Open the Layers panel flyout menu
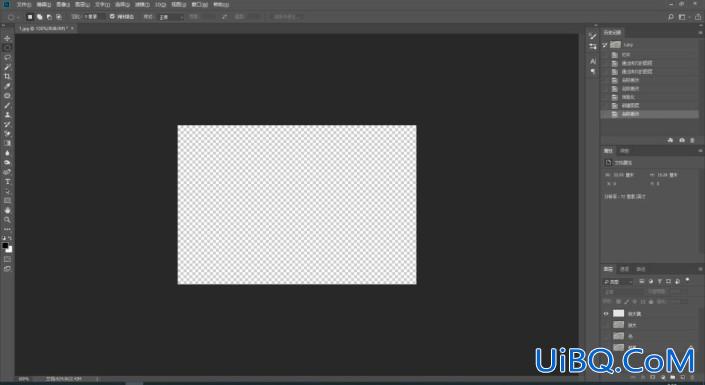 [700, 269]
